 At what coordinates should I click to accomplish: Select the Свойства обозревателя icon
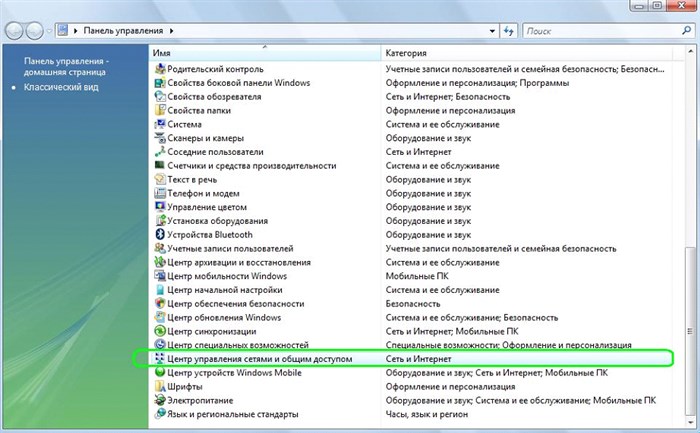tap(160, 96)
